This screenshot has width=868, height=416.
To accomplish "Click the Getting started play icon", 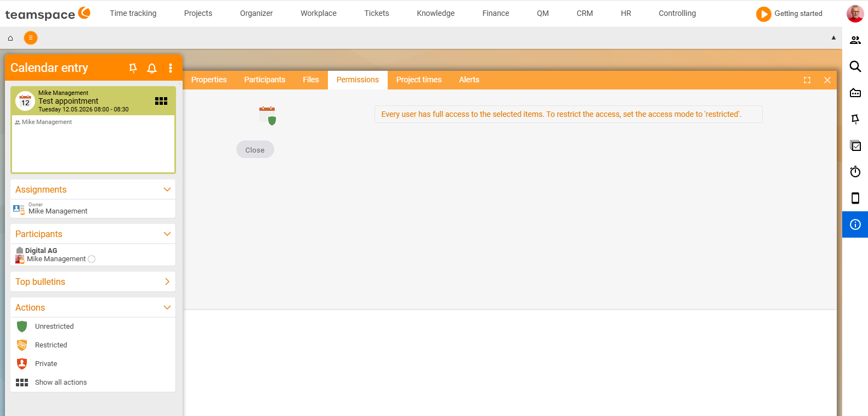I will tap(763, 14).
